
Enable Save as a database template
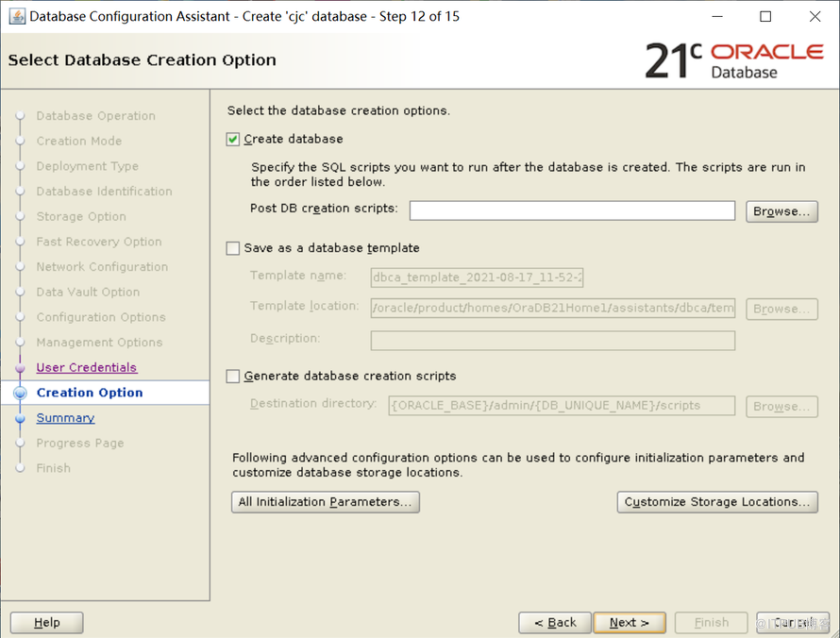[x=232, y=248]
